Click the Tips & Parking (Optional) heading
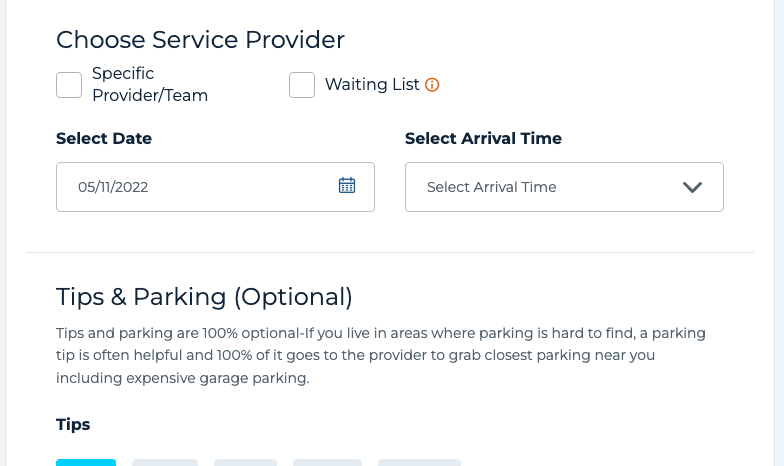This screenshot has width=784, height=466. [204, 296]
